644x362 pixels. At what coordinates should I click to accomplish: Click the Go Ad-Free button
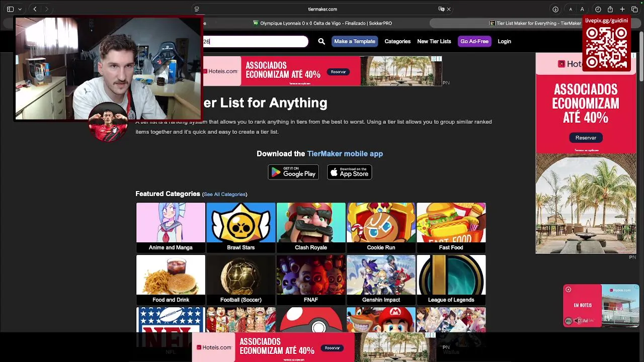pyautogui.click(x=474, y=42)
